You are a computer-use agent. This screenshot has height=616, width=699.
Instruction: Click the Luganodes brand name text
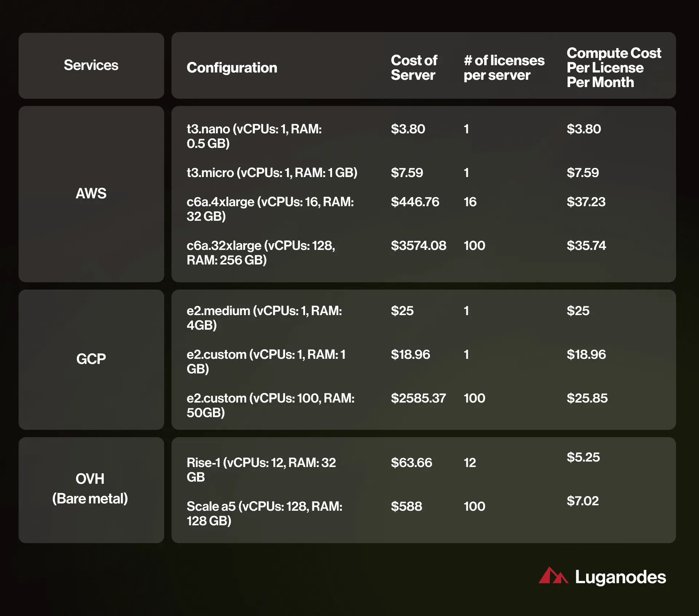click(620, 577)
